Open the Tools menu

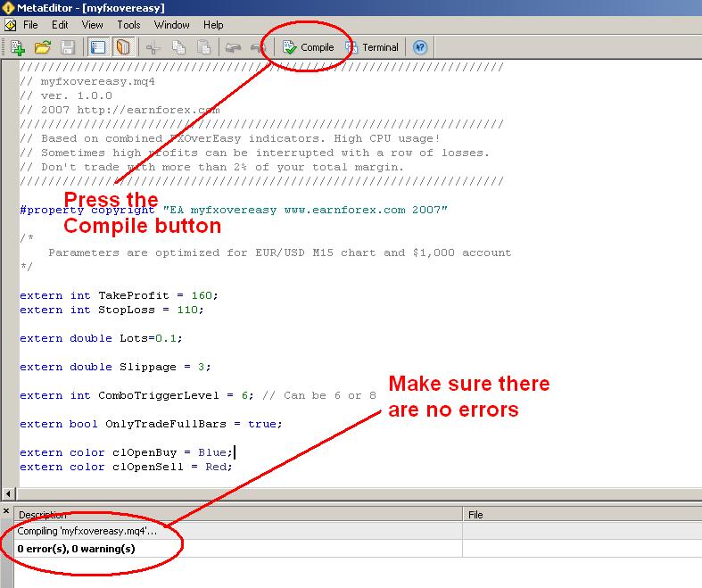tap(129, 25)
